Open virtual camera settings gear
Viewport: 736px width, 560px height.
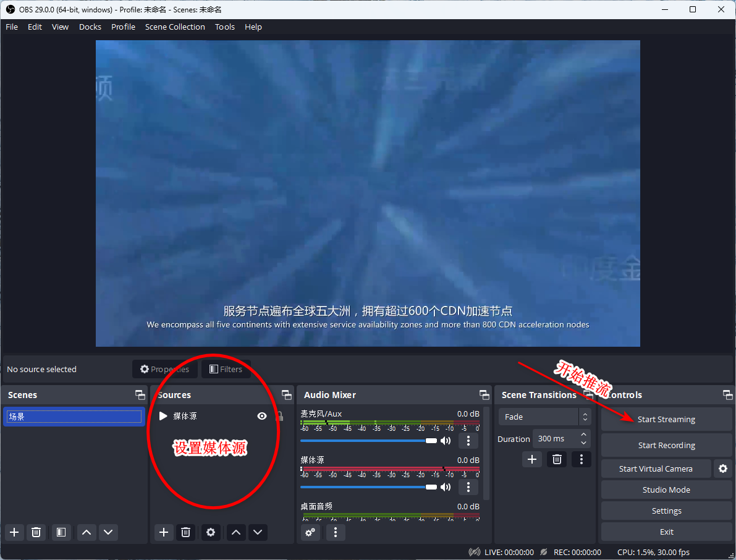coord(722,469)
